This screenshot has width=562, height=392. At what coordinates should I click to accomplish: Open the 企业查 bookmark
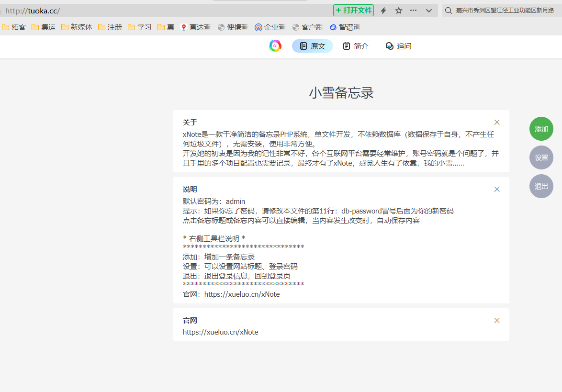click(x=270, y=27)
